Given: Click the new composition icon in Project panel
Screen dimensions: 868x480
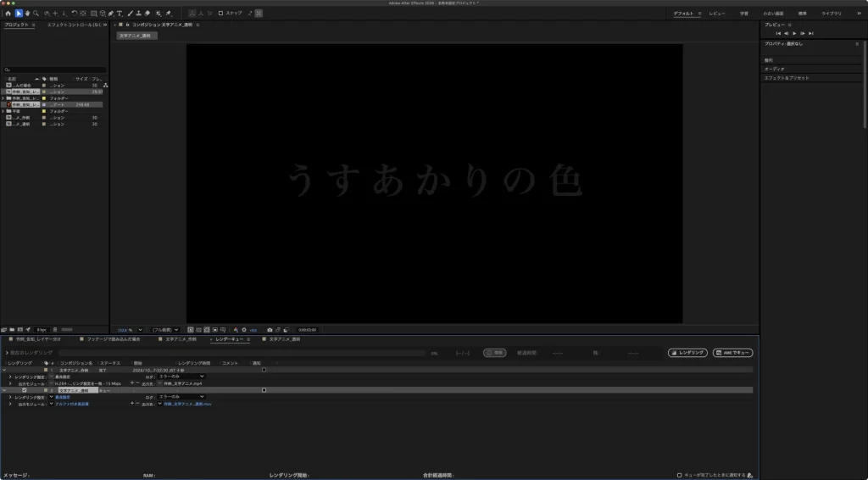Looking at the screenshot, I should pos(20,329).
